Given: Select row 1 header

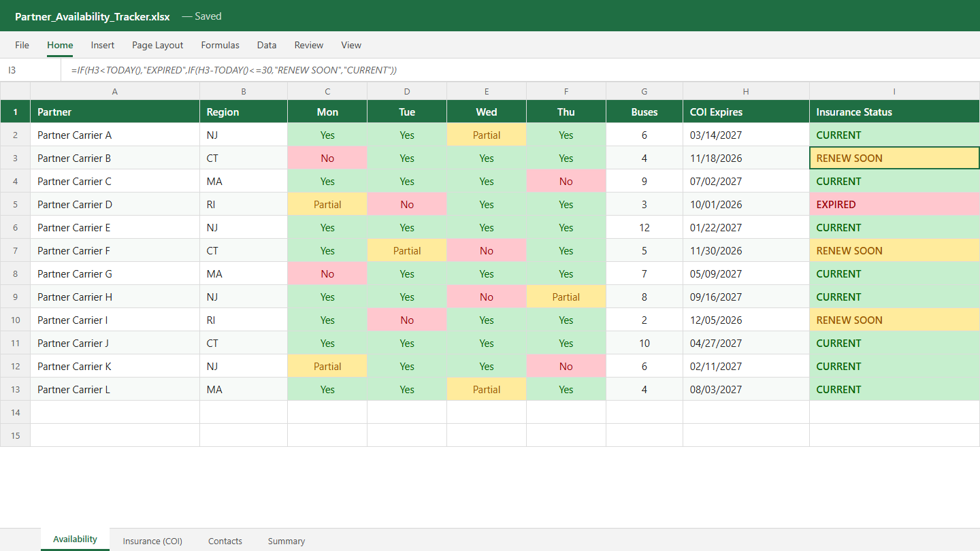Looking at the screenshot, I should click(x=15, y=112).
